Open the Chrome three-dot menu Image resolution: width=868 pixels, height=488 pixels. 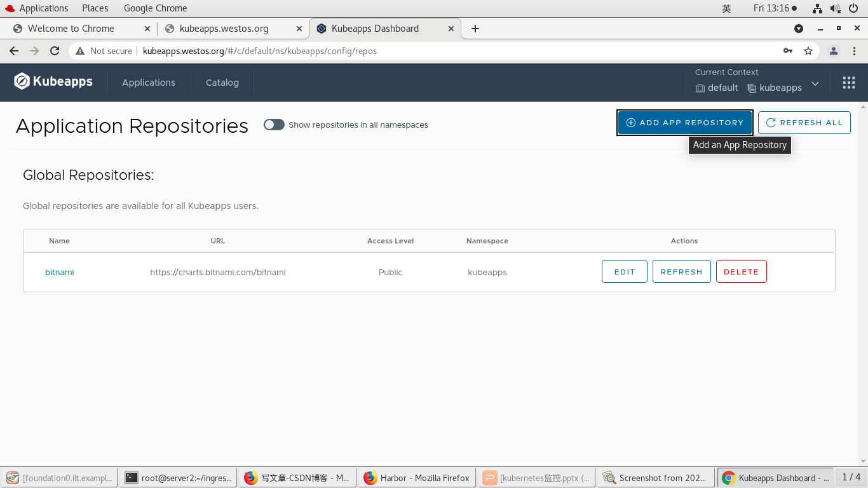tap(854, 51)
